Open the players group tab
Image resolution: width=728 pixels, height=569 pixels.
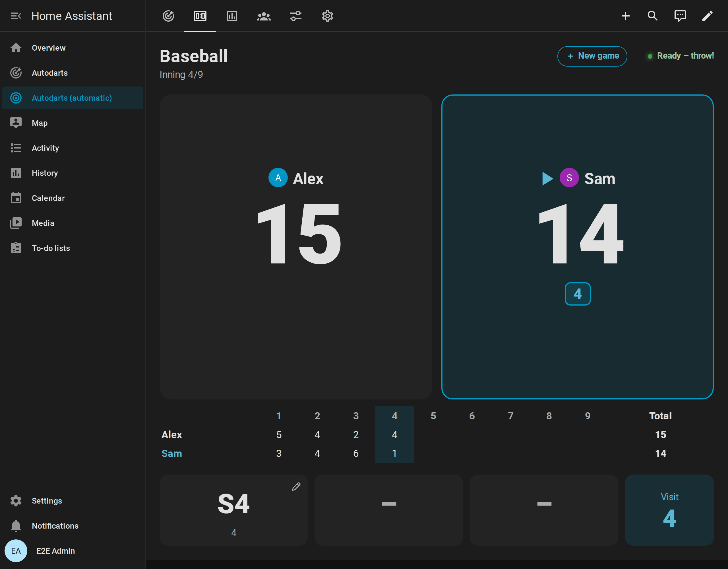pos(264,16)
